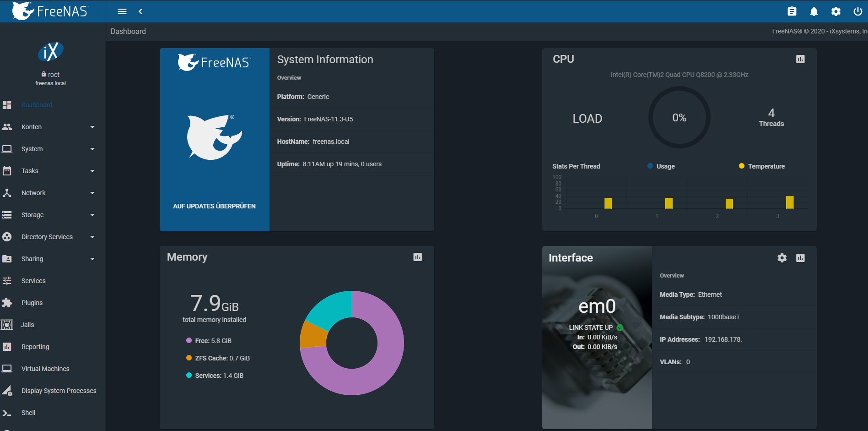The width and height of the screenshot is (868, 431).
Task: Expand the Sharing menu arrow
Action: (x=92, y=259)
